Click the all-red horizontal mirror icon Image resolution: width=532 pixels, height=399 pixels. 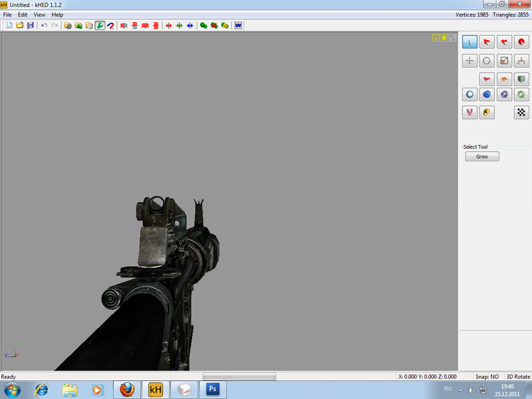coord(145,25)
